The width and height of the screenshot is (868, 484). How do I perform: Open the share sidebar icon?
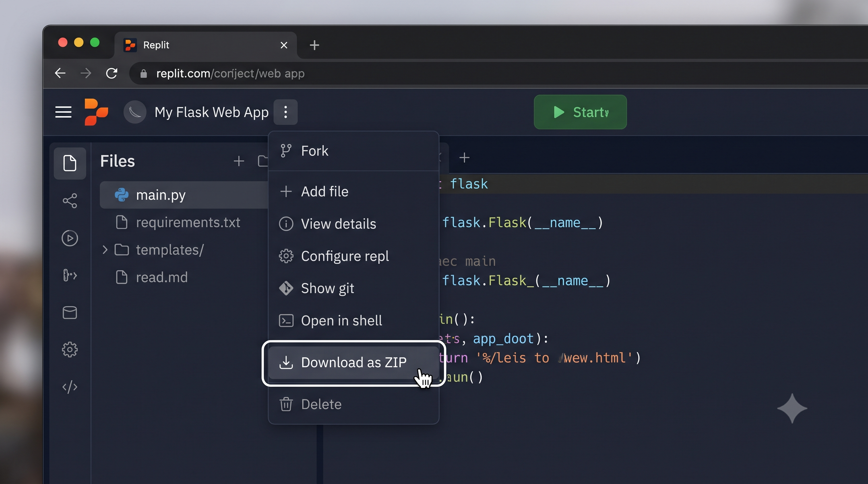70,201
